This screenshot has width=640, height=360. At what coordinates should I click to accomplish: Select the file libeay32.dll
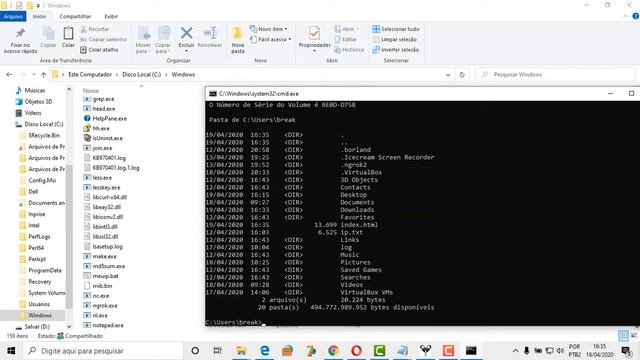point(107,207)
